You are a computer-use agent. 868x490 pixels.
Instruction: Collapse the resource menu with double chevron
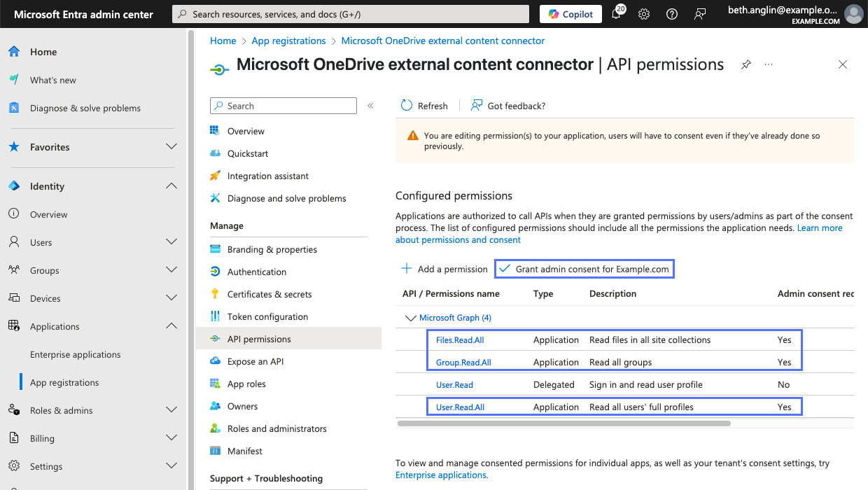(x=370, y=106)
